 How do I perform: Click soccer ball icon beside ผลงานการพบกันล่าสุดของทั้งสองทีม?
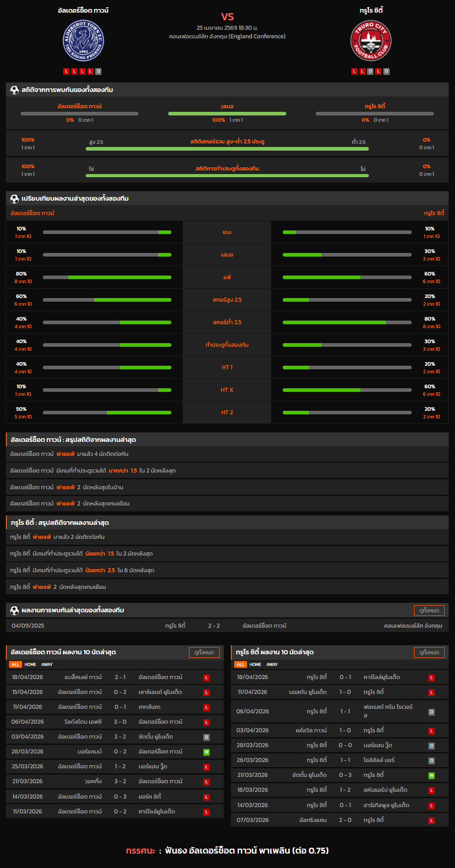pyautogui.click(x=14, y=610)
